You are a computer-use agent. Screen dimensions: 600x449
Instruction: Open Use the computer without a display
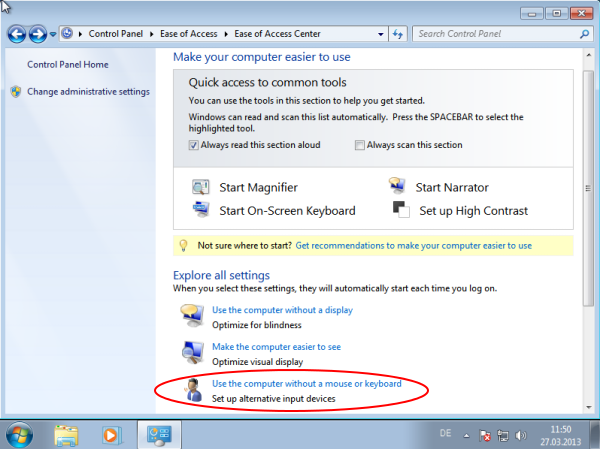[x=282, y=310]
